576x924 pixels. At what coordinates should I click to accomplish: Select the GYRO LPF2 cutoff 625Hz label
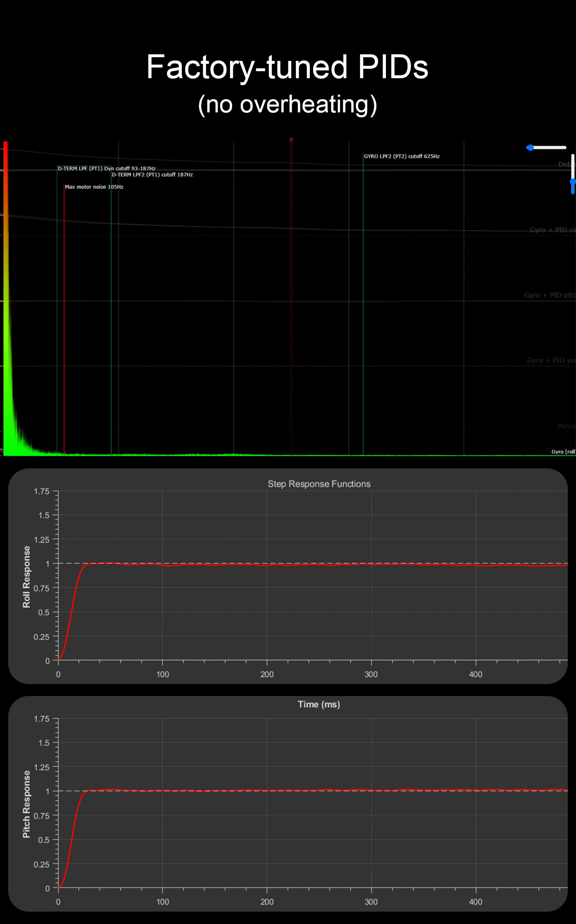402,156
